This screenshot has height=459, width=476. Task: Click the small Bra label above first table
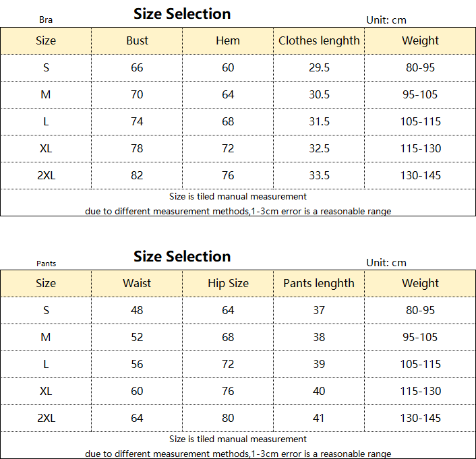(x=46, y=20)
